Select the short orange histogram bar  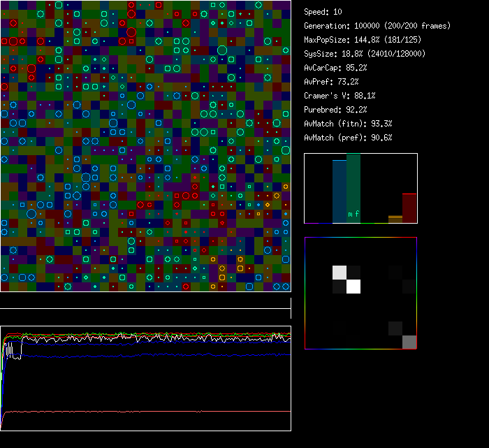coord(395,219)
